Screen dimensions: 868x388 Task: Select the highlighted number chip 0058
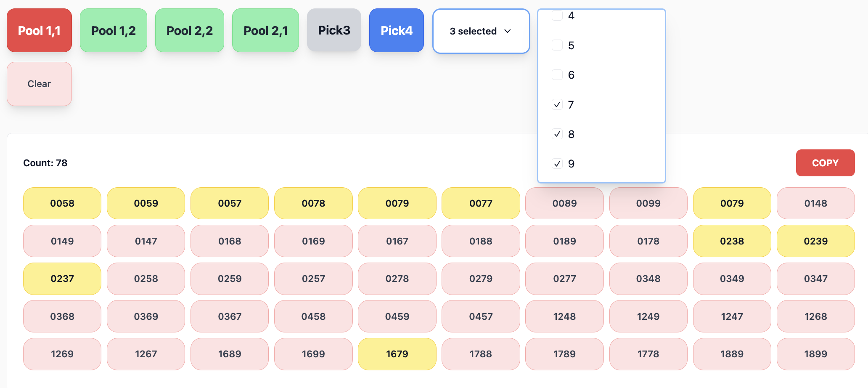click(x=62, y=203)
